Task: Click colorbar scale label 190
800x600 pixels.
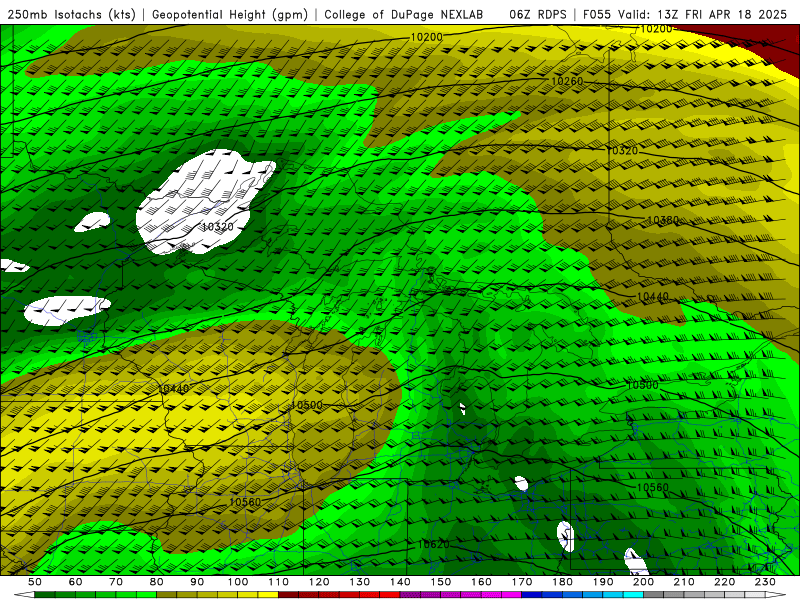Action: [x=604, y=582]
